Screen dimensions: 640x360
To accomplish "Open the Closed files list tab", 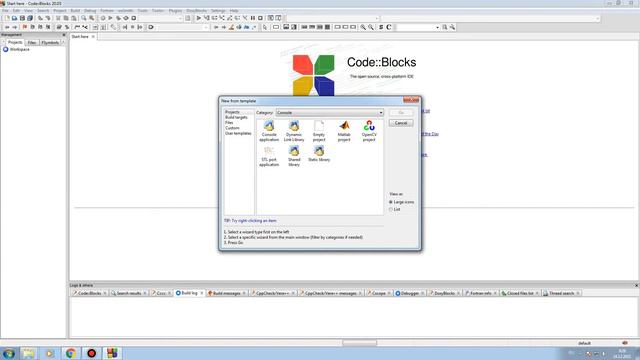I will pyautogui.click(x=520, y=293).
